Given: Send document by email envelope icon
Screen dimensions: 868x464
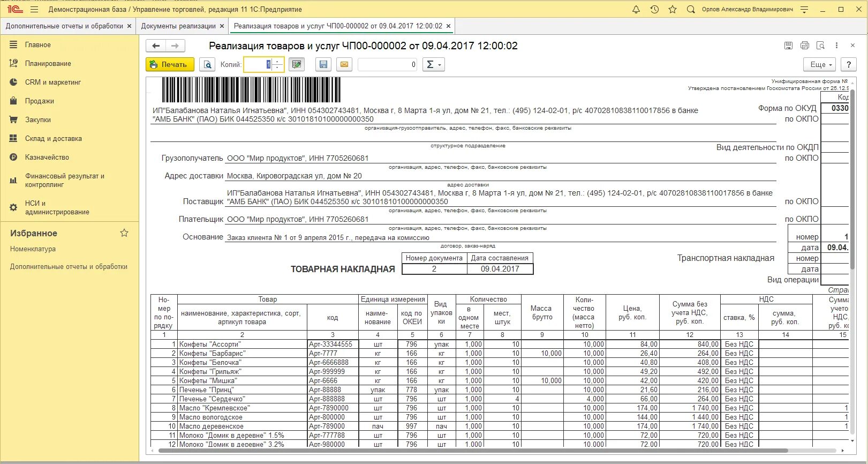Looking at the screenshot, I should pos(344,64).
